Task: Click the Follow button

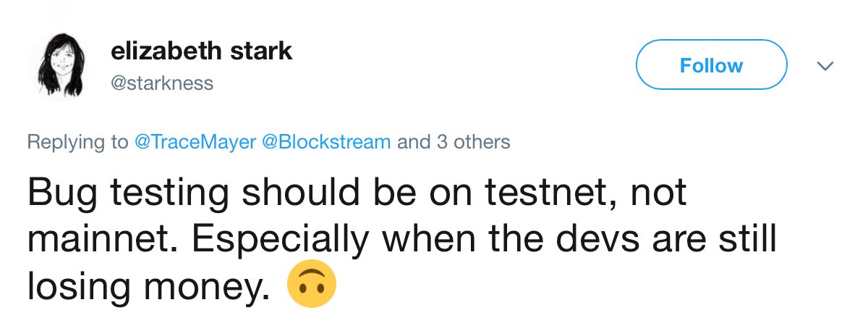Action: 711,66
